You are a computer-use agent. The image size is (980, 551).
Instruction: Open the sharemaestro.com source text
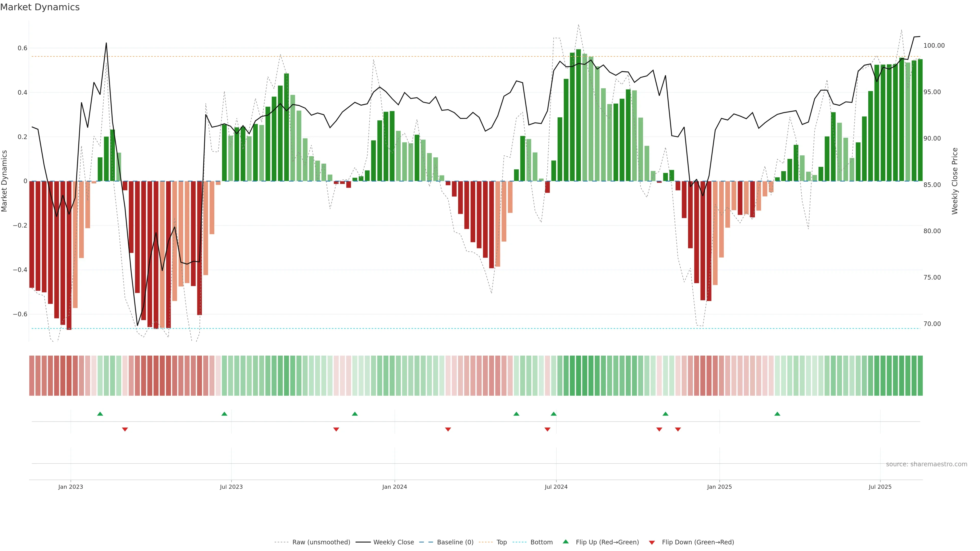926,464
